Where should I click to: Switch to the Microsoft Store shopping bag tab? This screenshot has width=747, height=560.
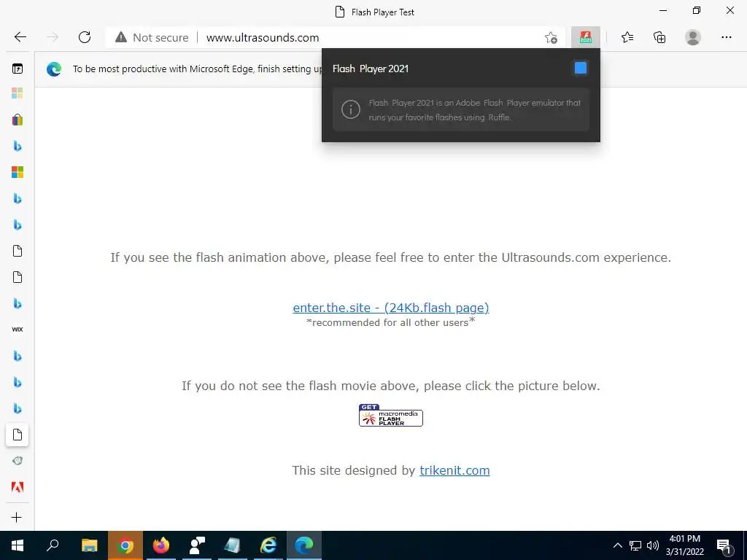coord(18,119)
